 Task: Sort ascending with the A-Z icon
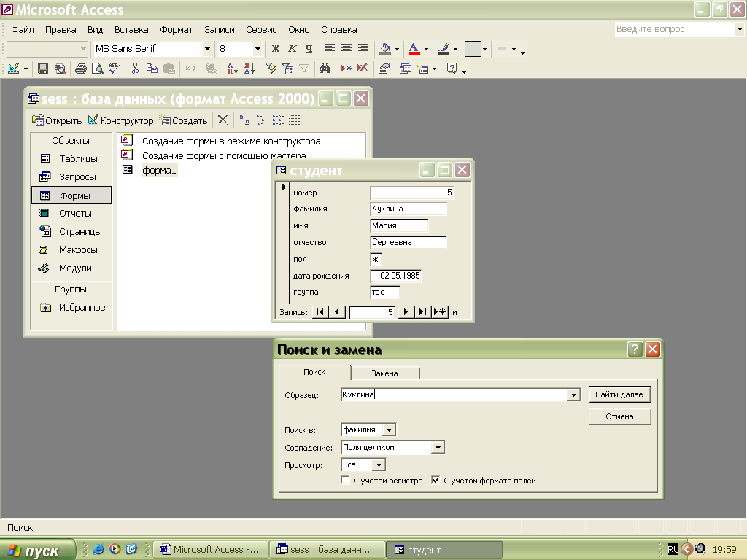coord(232,69)
